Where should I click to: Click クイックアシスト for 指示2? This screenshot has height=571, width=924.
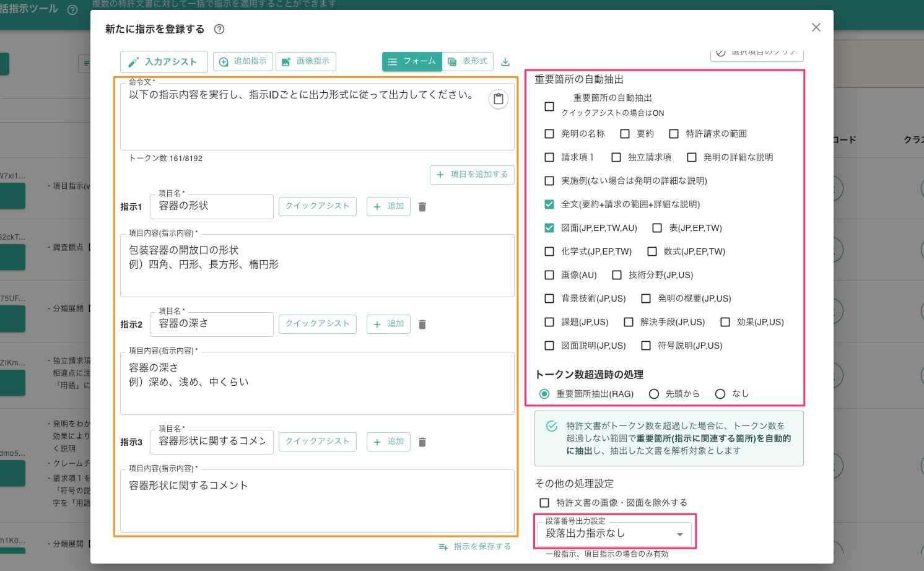click(x=318, y=324)
